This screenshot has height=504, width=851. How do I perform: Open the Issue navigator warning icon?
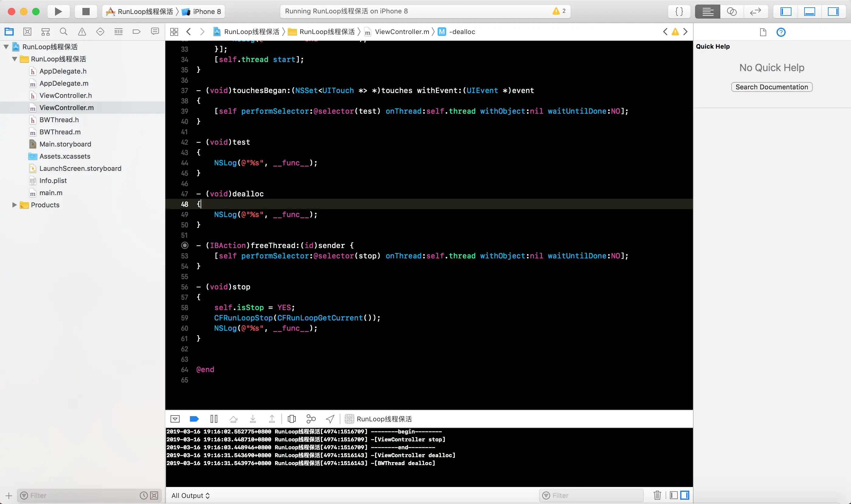pyautogui.click(x=82, y=32)
